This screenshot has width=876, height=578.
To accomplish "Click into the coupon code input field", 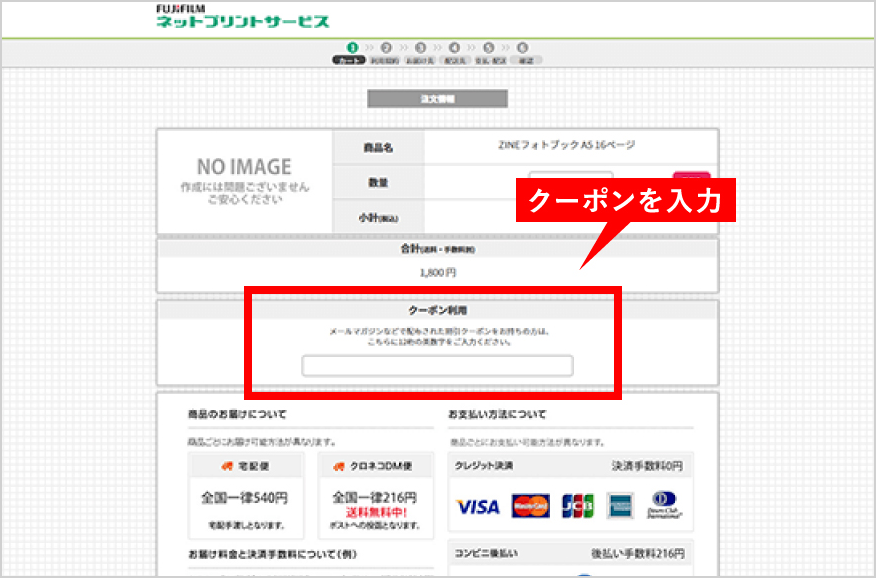I will point(437,366).
